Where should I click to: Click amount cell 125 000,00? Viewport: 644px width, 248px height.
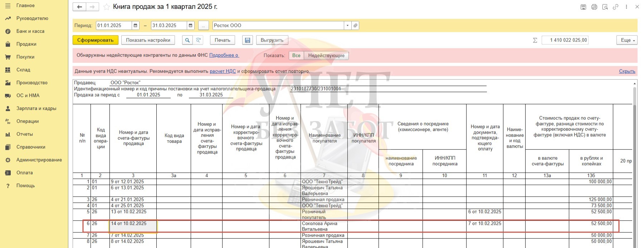coord(591,199)
